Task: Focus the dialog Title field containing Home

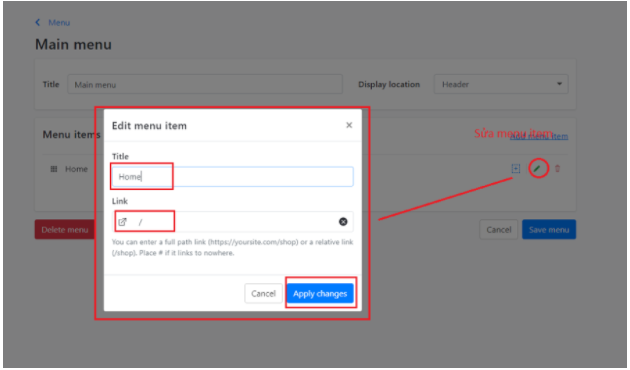Action: click(x=233, y=177)
